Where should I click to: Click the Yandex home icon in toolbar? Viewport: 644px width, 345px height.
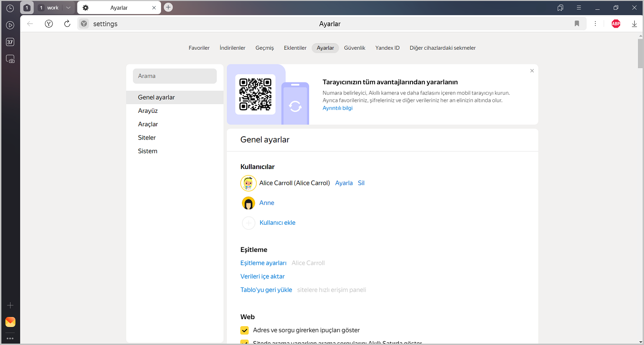tap(49, 24)
